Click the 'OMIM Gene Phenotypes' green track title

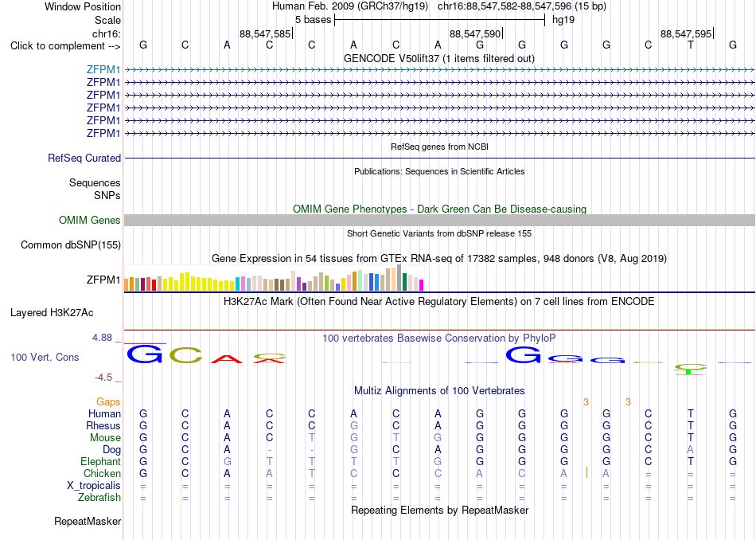(x=439, y=209)
